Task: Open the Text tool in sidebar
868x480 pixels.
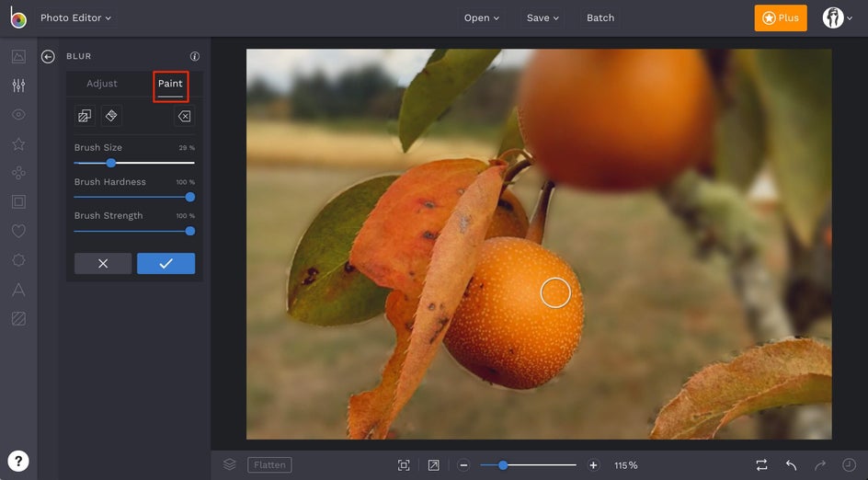Action: coord(18,290)
